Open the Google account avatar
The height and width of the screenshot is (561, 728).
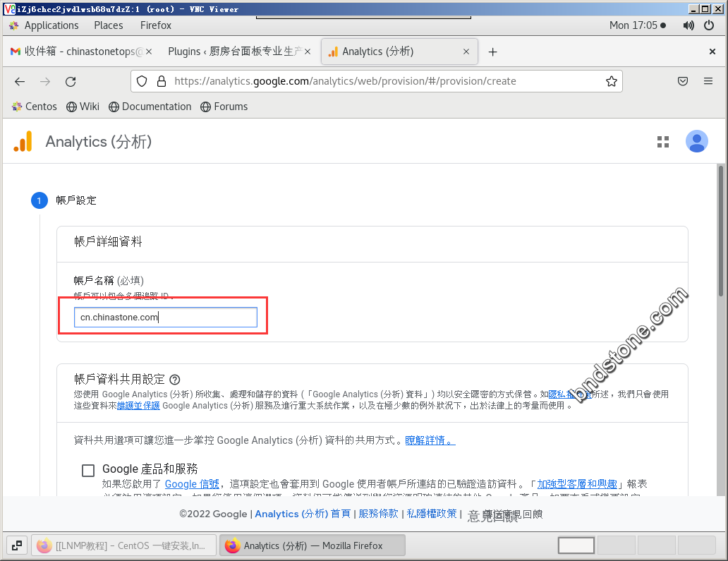(x=696, y=141)
